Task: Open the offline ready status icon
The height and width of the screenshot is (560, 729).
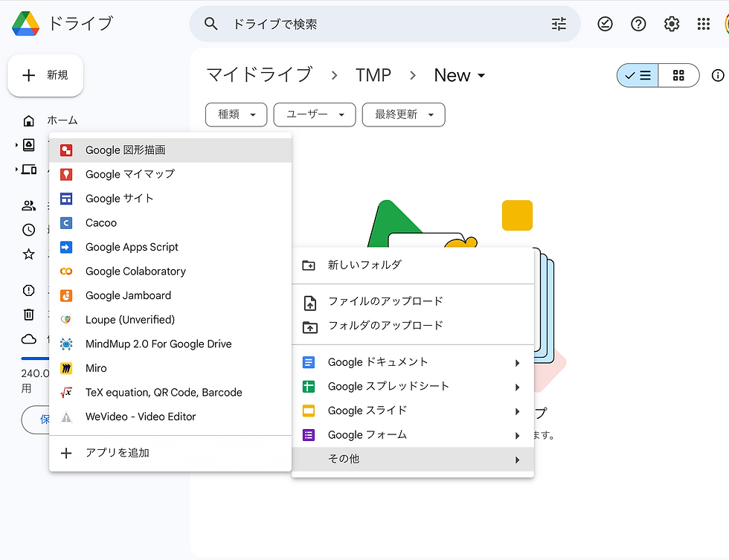Action: pyautogui.click(x=604, y=24)
